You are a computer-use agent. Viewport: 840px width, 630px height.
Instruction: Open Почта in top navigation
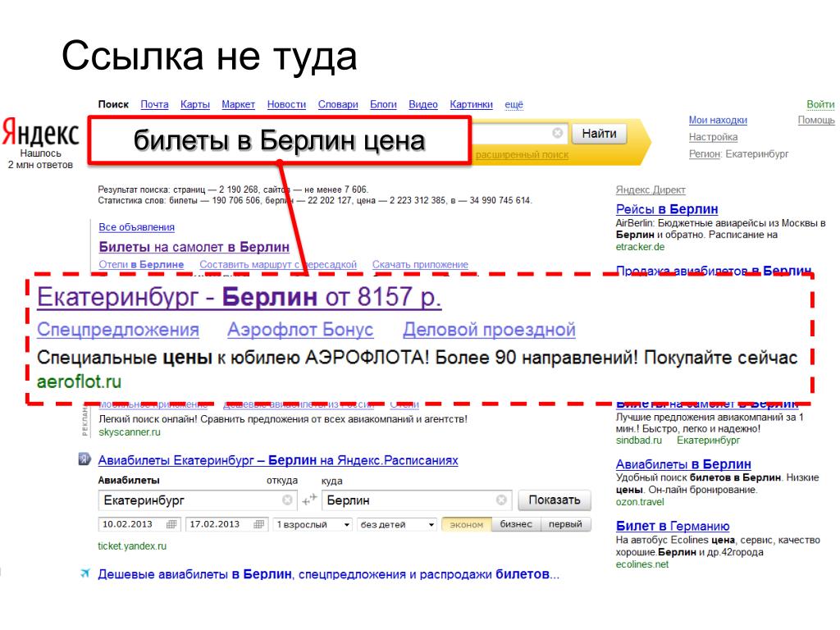point(154,104)
